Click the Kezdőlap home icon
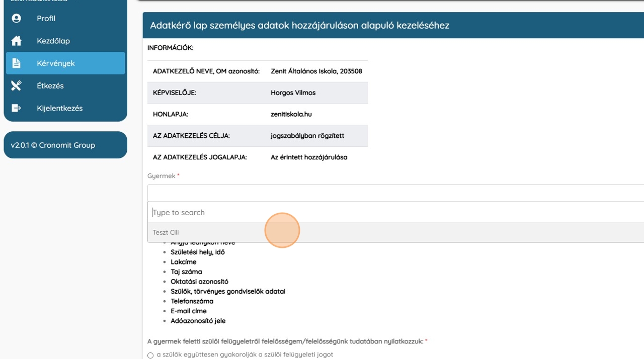The width and height of the screenshot is (644, 359). pos(16,41)
